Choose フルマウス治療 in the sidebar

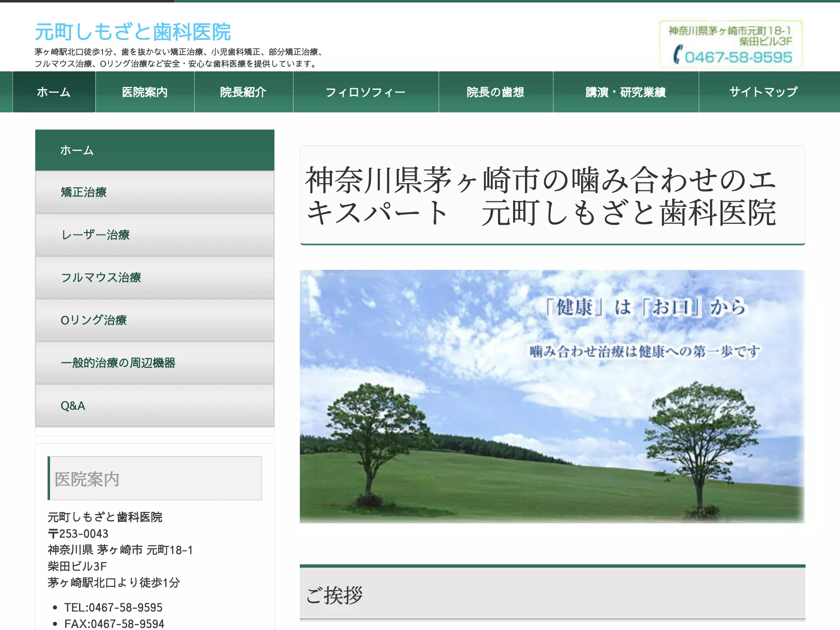point(155,278)
